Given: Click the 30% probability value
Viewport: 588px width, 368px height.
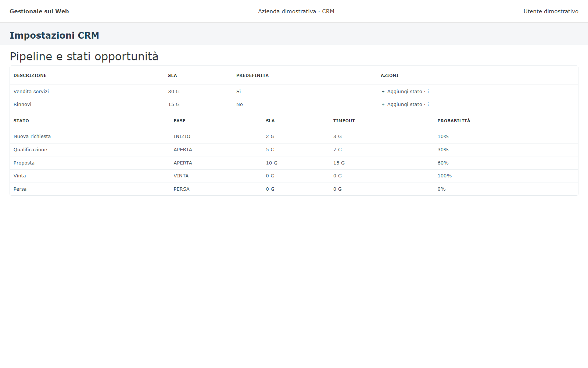Looking at the screenshot, I should tap(443, 150).
